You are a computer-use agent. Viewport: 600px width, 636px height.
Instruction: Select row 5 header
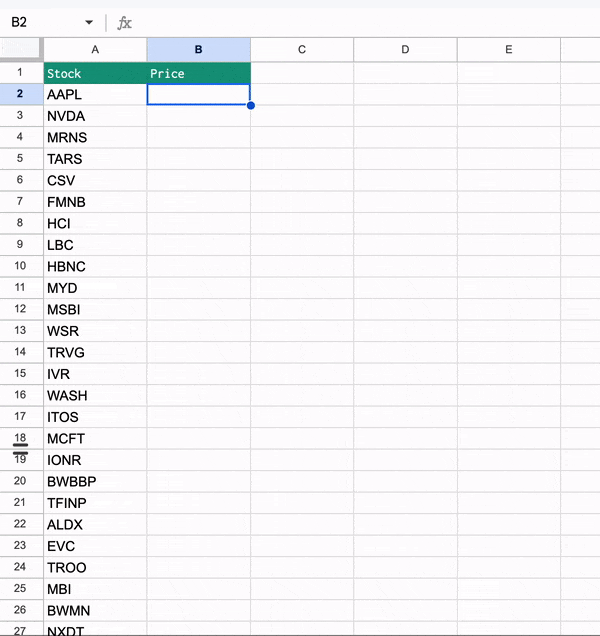click(22, 159)
